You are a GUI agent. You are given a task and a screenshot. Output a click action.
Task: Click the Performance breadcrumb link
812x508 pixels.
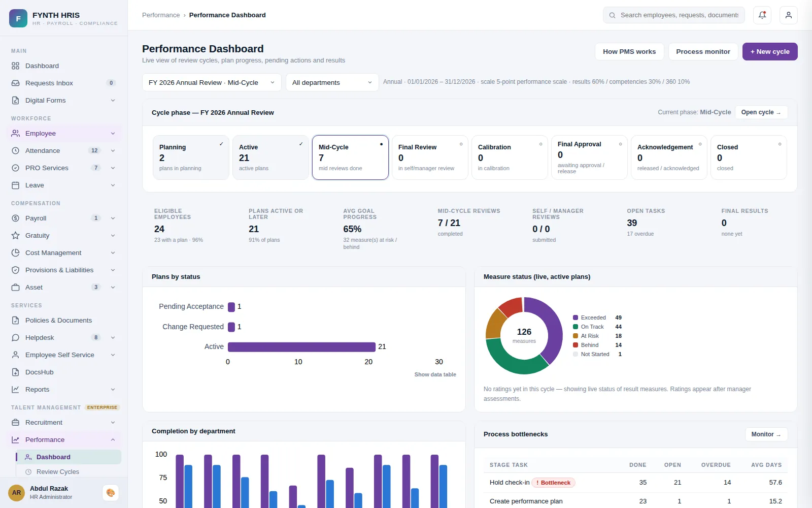pyautogui.click(x=161, y=15)
